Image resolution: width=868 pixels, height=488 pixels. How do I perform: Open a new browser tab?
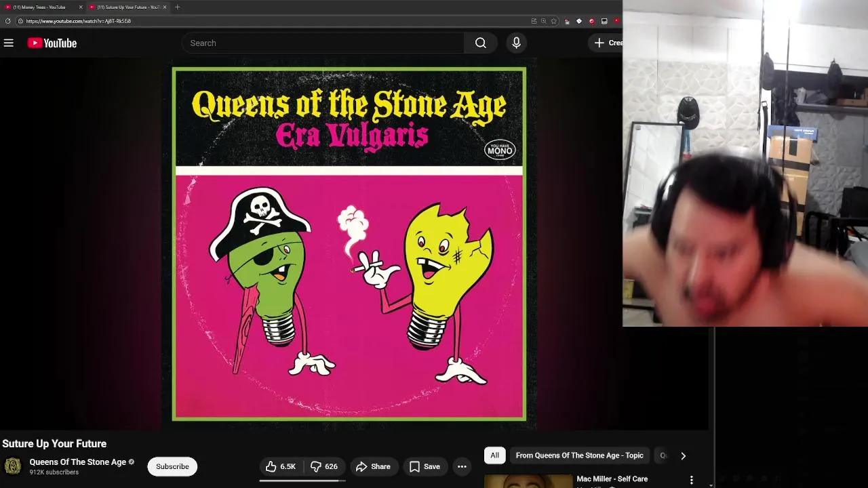177,7
